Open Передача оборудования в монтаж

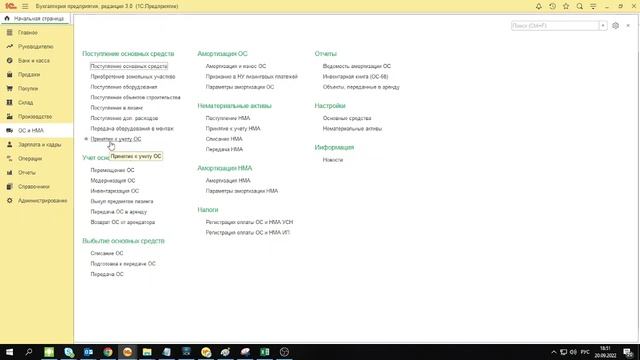(x=132, y=129)
